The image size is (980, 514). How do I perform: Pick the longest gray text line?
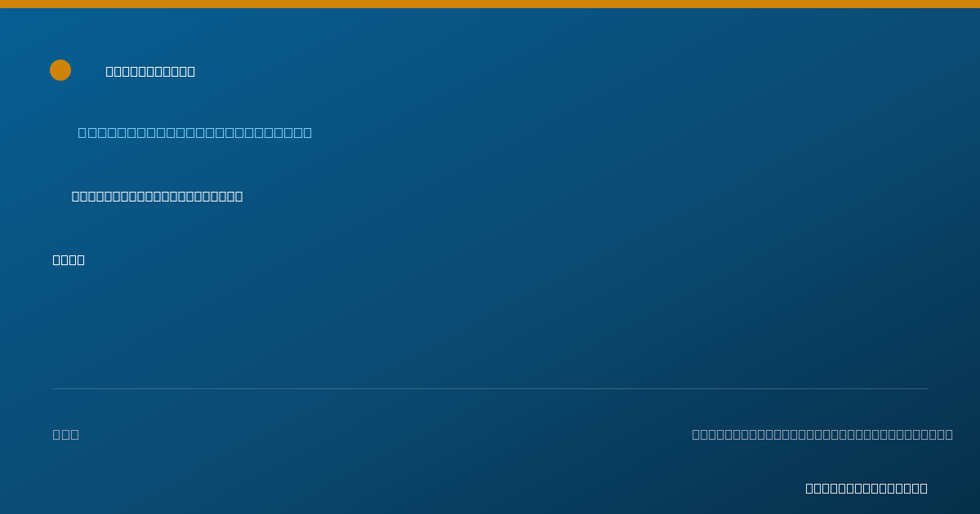pos(822,434)
